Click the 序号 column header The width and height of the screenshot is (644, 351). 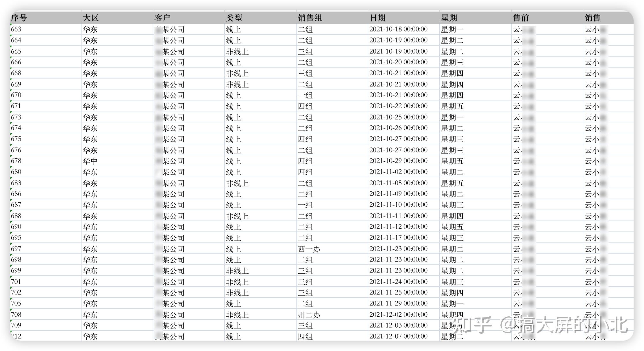[19, 18]
